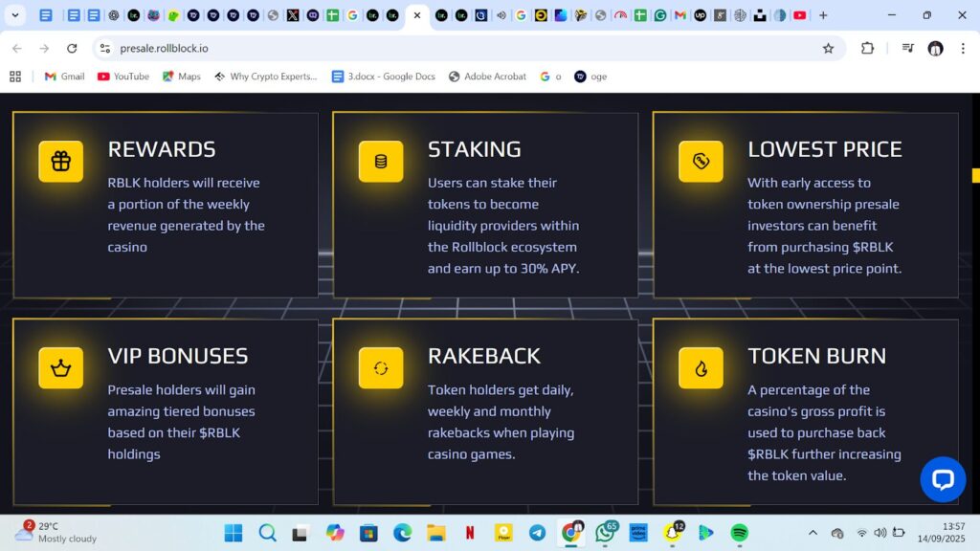980x551 pixels.
Task: Open the blue live chat widget
Action: tap(942, 479)
